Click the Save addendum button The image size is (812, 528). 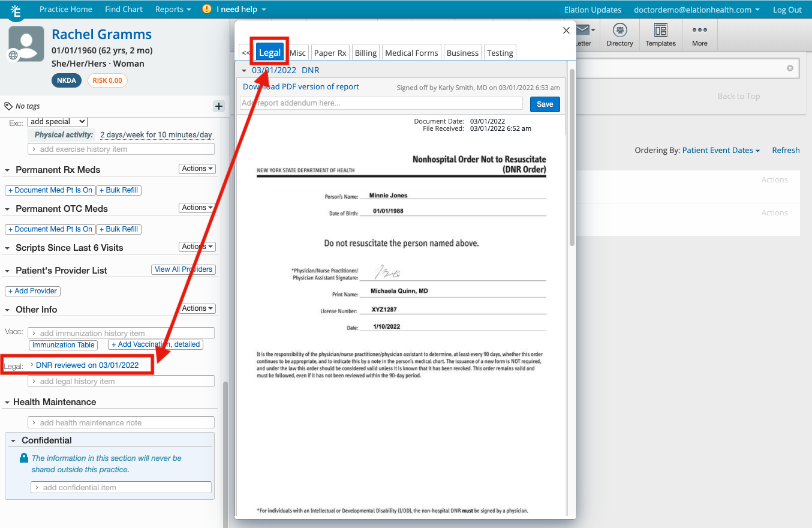tap(545, 104)
